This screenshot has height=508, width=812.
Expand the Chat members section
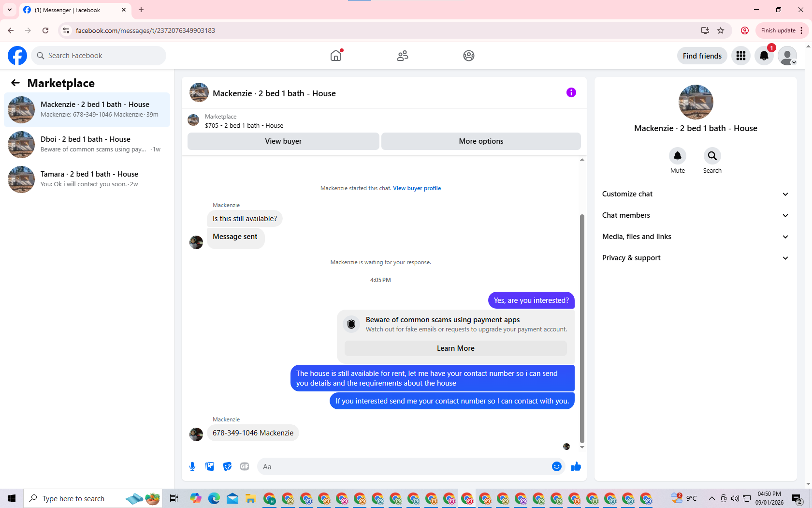(x=696, y=215)
